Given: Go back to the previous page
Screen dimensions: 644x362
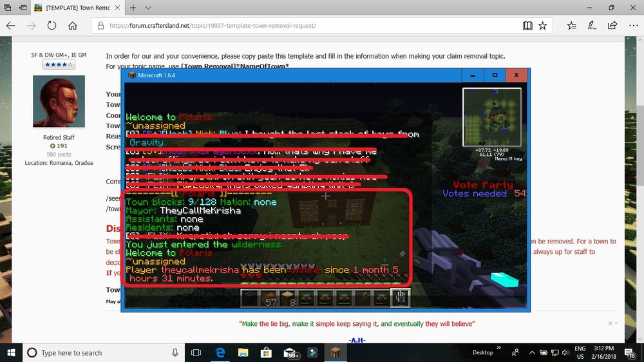Looking at the screenshot, I should (12, 26).
